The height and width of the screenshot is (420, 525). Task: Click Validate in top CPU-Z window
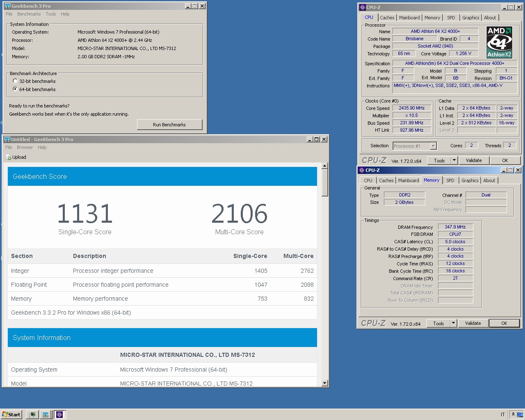pyautogui.click(x=474, y=160)
